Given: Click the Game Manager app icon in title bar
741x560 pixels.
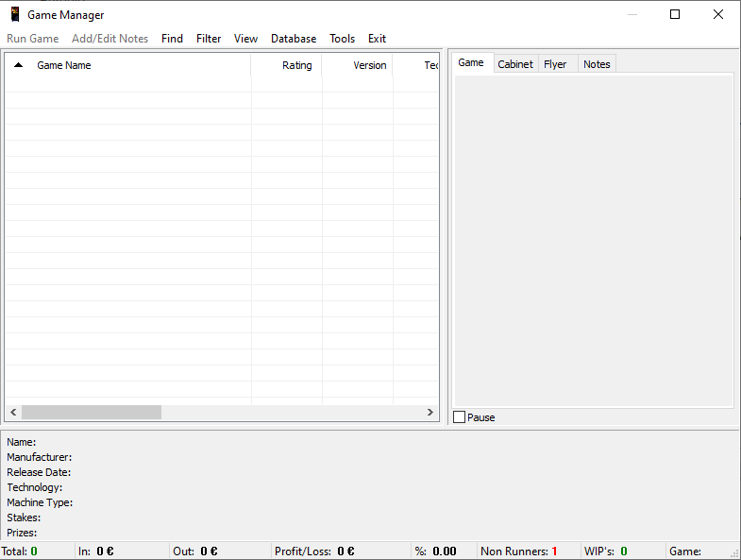Looking at the screenshot, I should (15, 14).
